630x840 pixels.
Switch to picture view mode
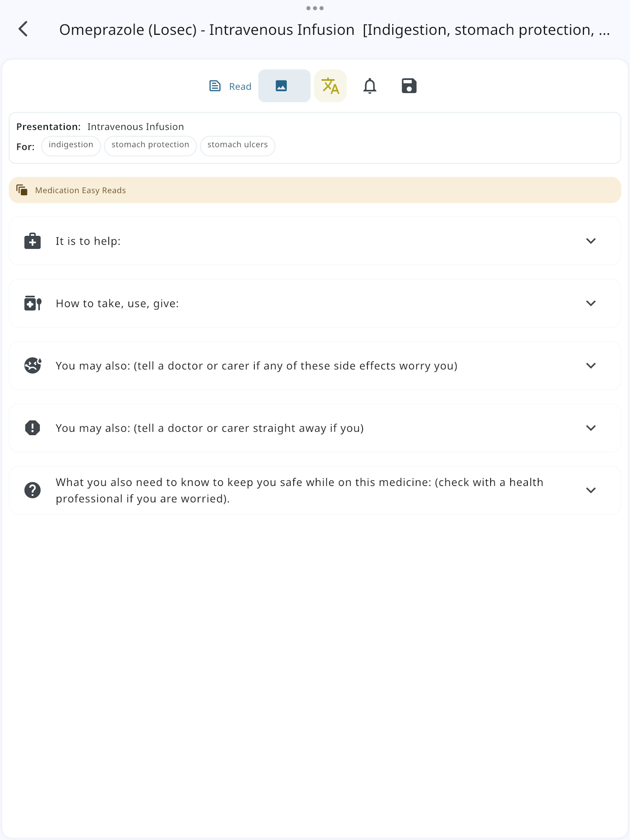284,86
